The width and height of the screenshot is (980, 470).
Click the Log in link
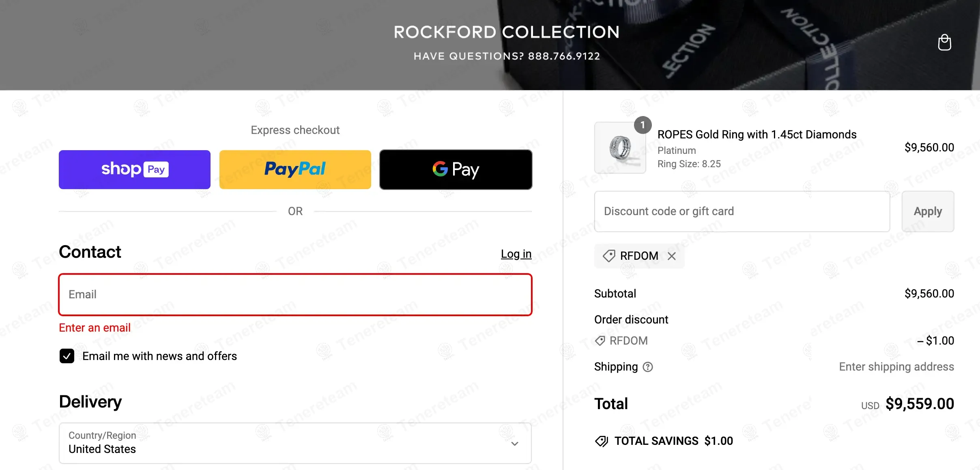516,254
